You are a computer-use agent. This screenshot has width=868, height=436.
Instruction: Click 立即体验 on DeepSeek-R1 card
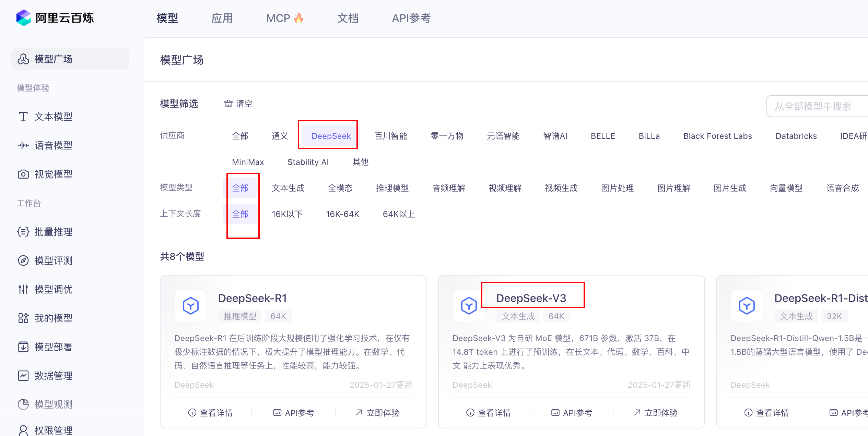[x=377, y=413]
